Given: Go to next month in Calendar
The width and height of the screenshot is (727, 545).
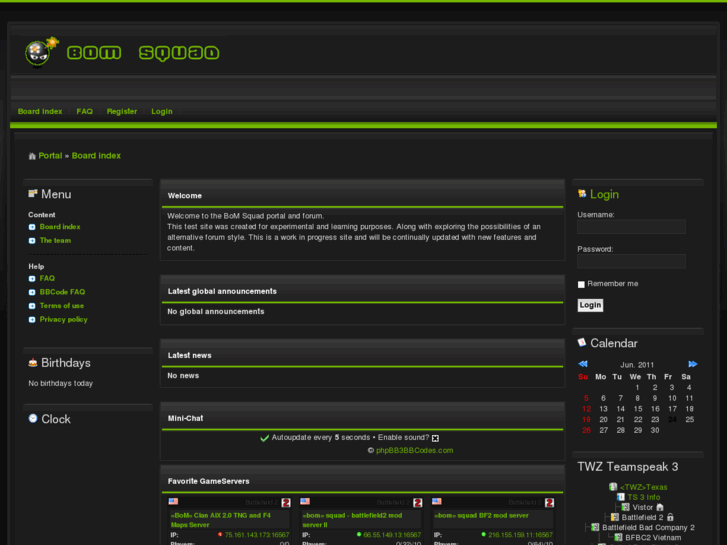Looking at the screenshot, I should [x=692, y=364].
